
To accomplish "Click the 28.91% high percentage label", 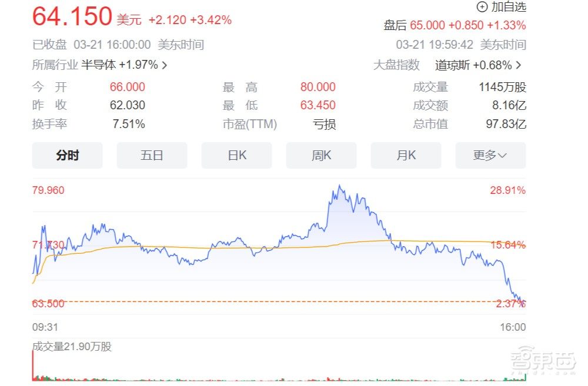I will pyautogui.click(x=507, y=190).
